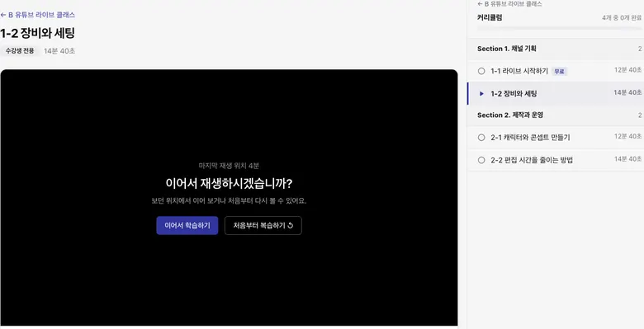Click the 12분 40초 duration of lesson 1-1
This screenshot has height=329, width=644.
628,70
